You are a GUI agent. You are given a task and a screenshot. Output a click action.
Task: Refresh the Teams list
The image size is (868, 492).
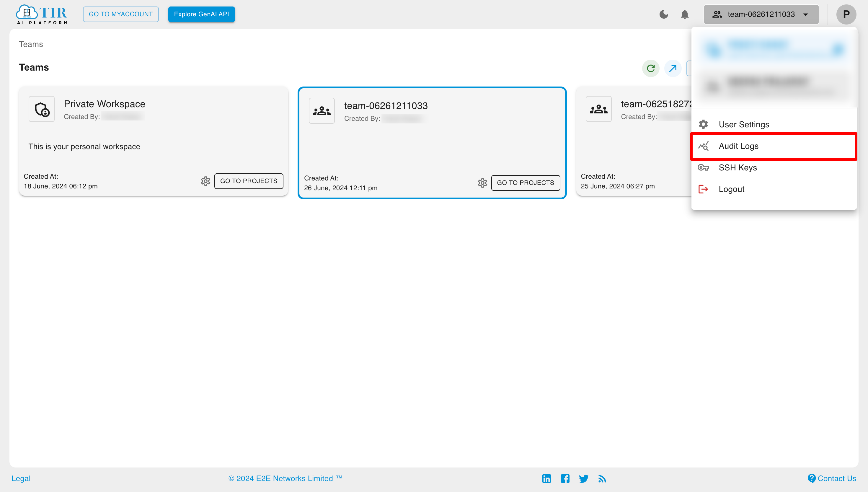pyautogui.click(x=650, y=69)
